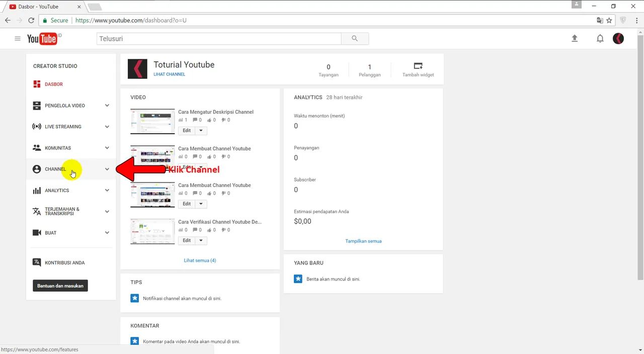Image resolution: width=644 pixels, height=354 pixels.
Task: Open the hamburger guide menu
Action: tap(18, 39)
